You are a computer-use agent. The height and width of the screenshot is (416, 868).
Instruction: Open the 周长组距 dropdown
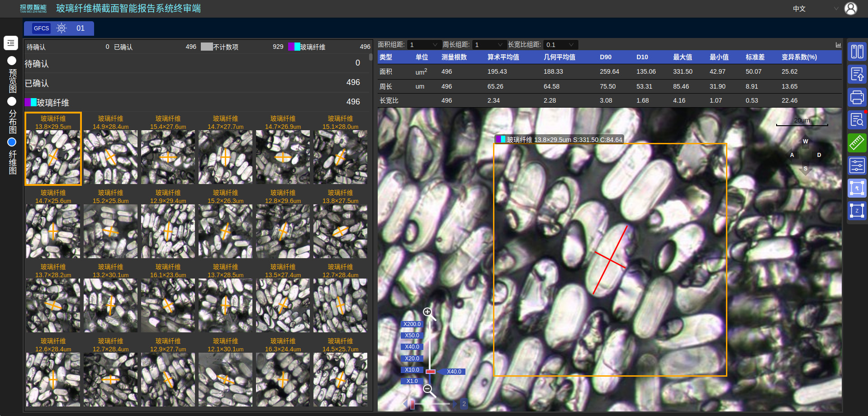click(x=489, y=45)
